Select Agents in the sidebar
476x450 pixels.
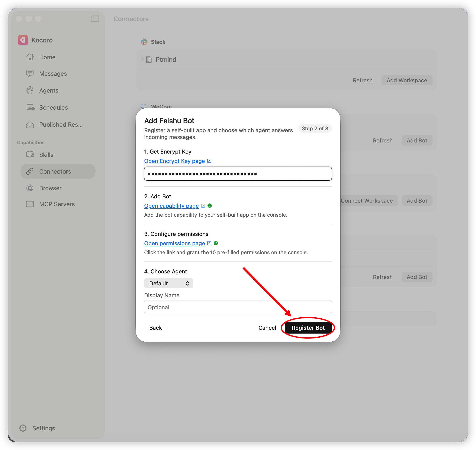click(x=58, y=90)
